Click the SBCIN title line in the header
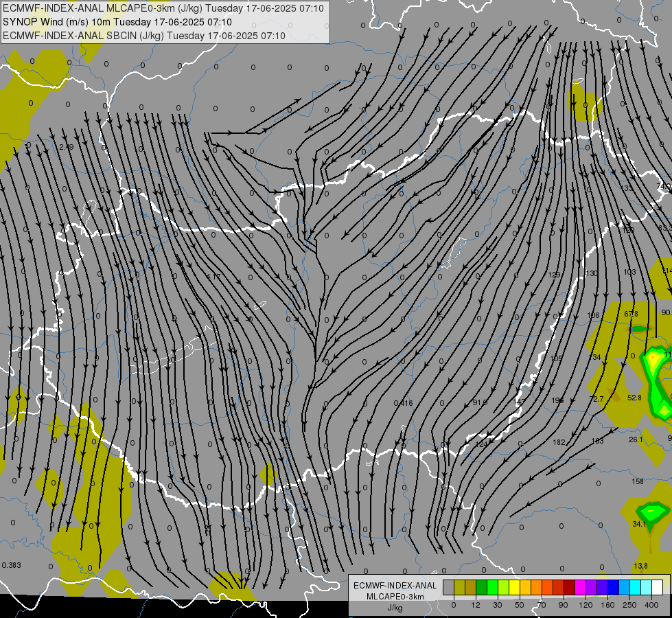Screen dimensions: 672x618 click(x=143, y=36)
